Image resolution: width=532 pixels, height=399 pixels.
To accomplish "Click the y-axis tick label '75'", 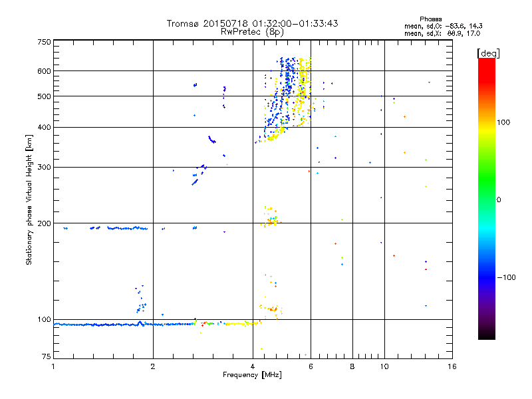I will pyautogui.click(x=47, y=356).
